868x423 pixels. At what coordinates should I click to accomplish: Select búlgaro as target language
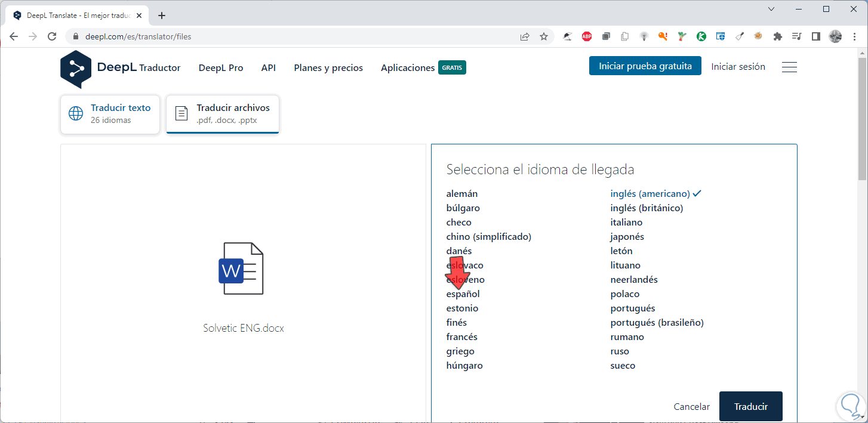click(x=463, y=208)
